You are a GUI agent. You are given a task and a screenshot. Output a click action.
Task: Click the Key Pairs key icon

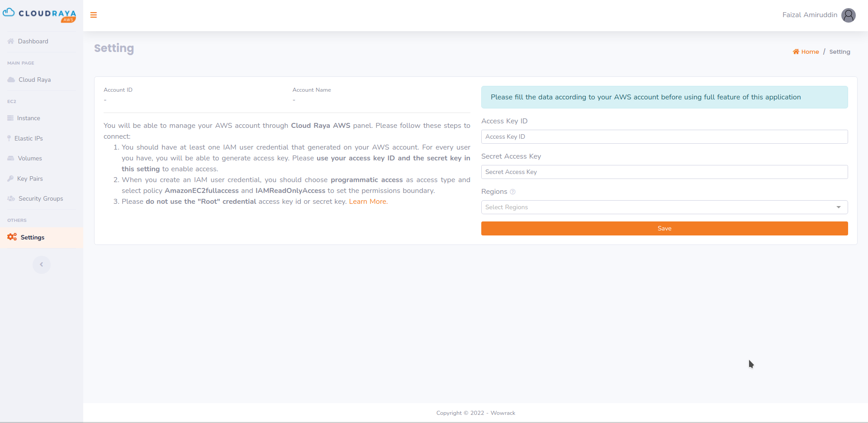[10, 179]
